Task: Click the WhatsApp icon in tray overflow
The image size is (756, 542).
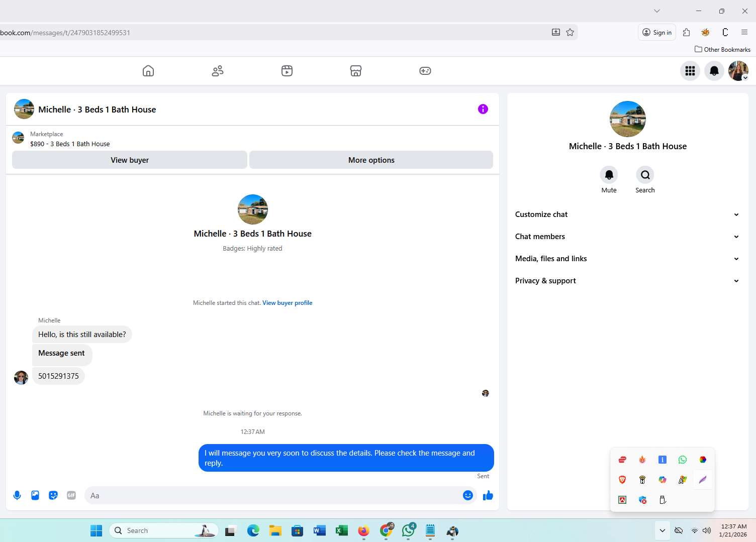Action: [x=683, y=460]
